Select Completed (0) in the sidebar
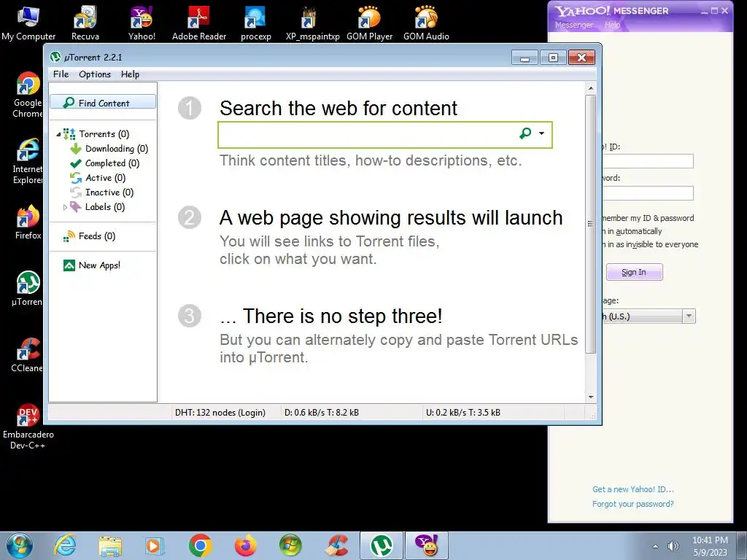The height and width of the screenshot is (560, 747). click(105, 163)
